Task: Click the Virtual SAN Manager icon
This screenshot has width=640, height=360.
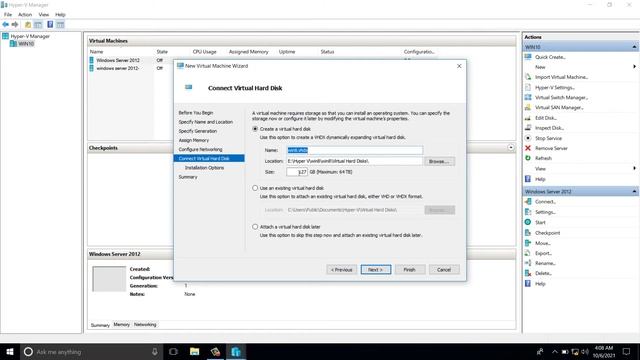Action: click(x=528, y=107)
